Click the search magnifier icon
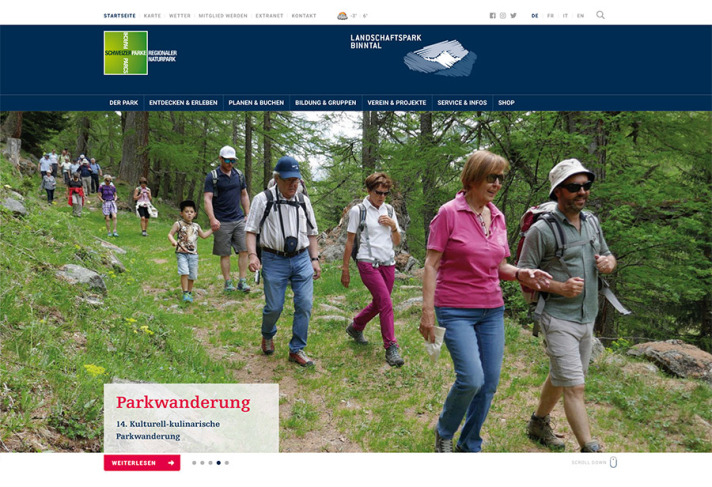 [600, 15]
